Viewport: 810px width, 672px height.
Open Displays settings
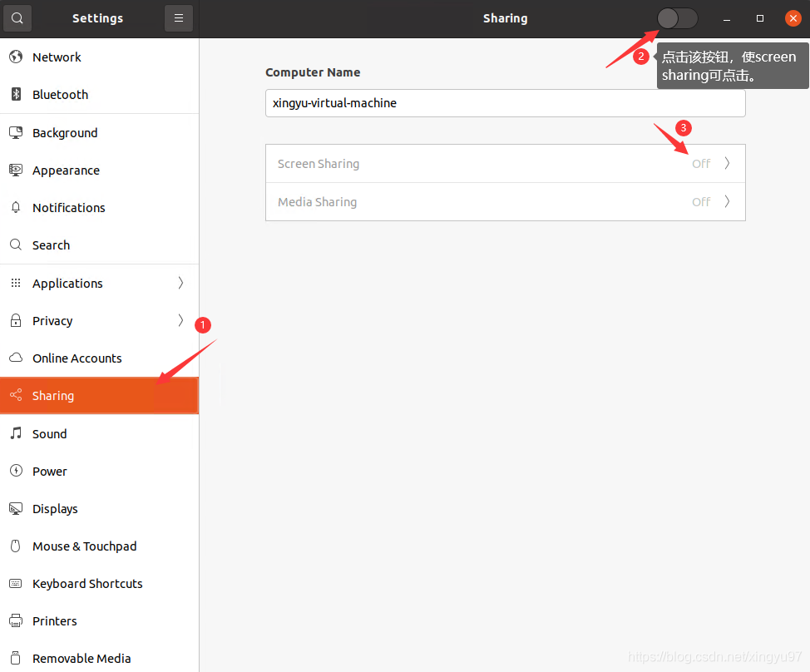(99, 509)
